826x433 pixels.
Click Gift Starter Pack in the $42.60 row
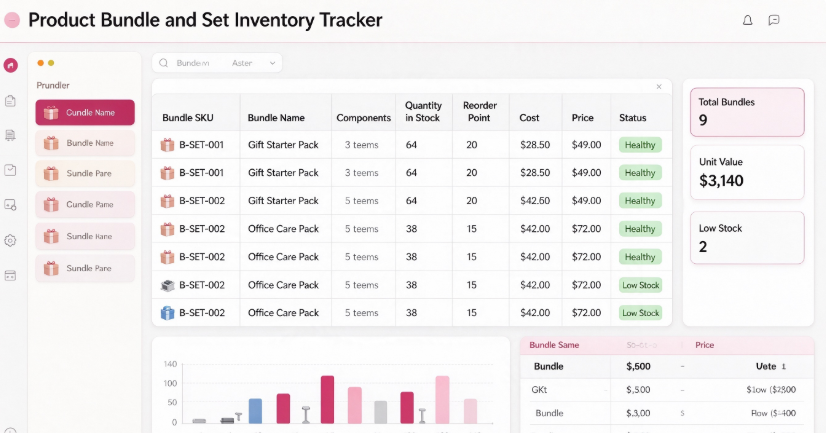283,201
